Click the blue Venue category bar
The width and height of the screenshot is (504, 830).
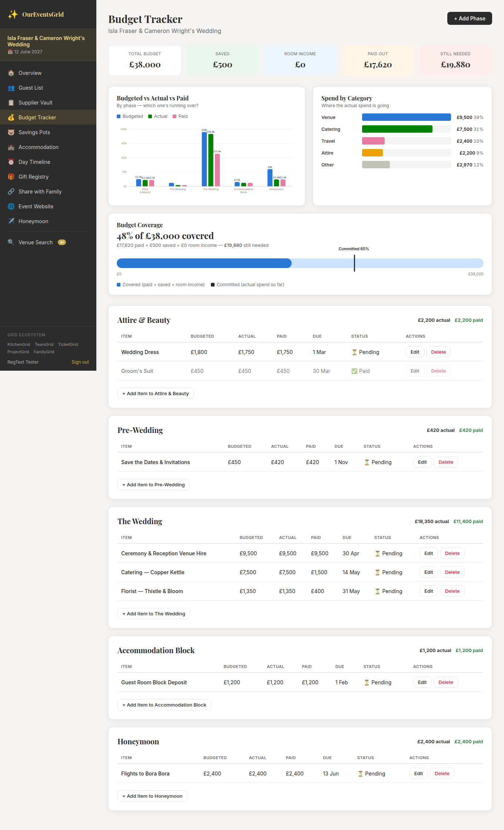pyautogui.click(x=406, y=117)
